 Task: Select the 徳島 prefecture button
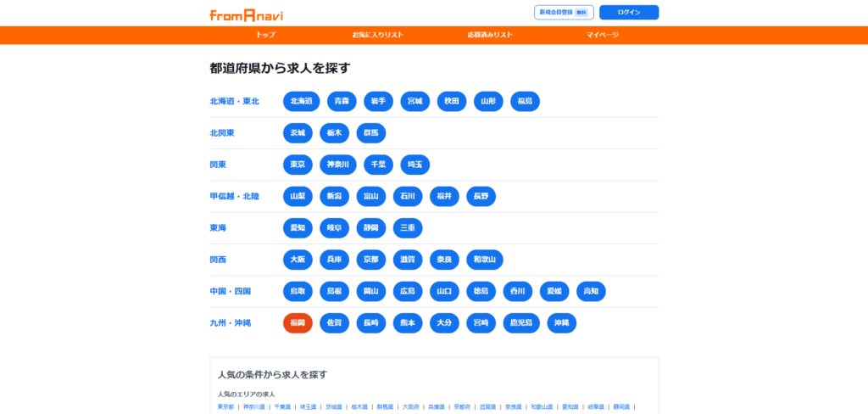pos(481,291)
